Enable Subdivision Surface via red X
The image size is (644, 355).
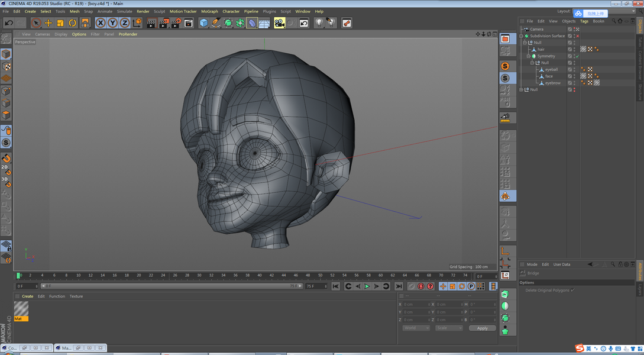[577, 36]
